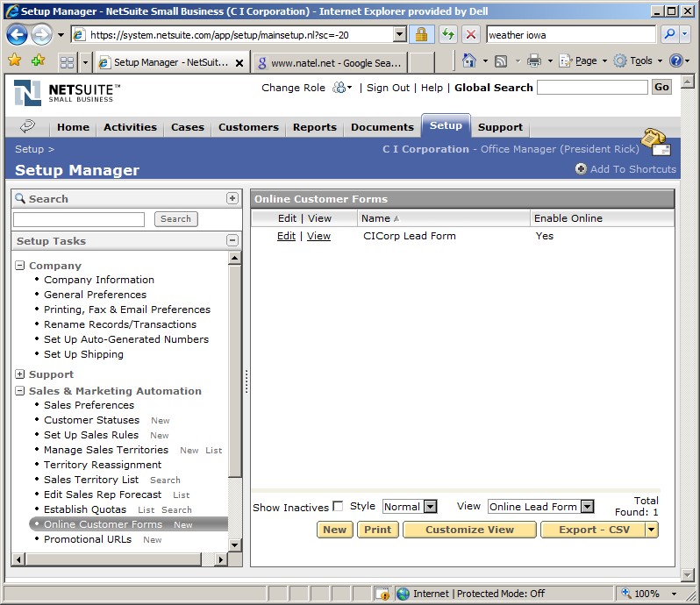Click the Setup Tasks vertical scrollbar down arrow
700x605 pixels.
(x=235, y=544)
